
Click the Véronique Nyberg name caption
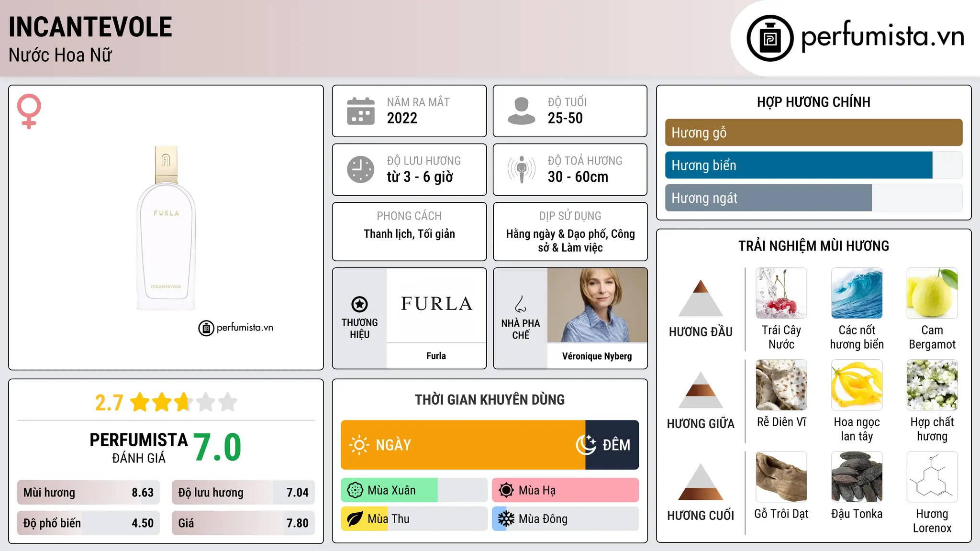click(597, 356)
